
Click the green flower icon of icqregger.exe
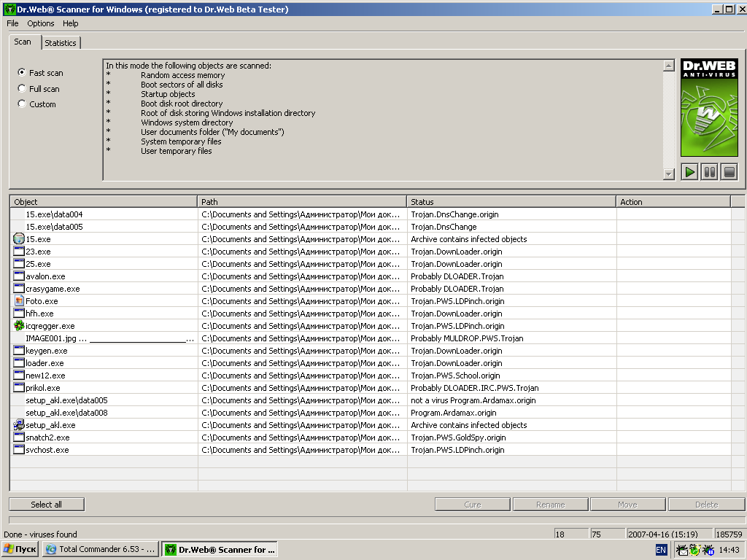click(18, 326)
